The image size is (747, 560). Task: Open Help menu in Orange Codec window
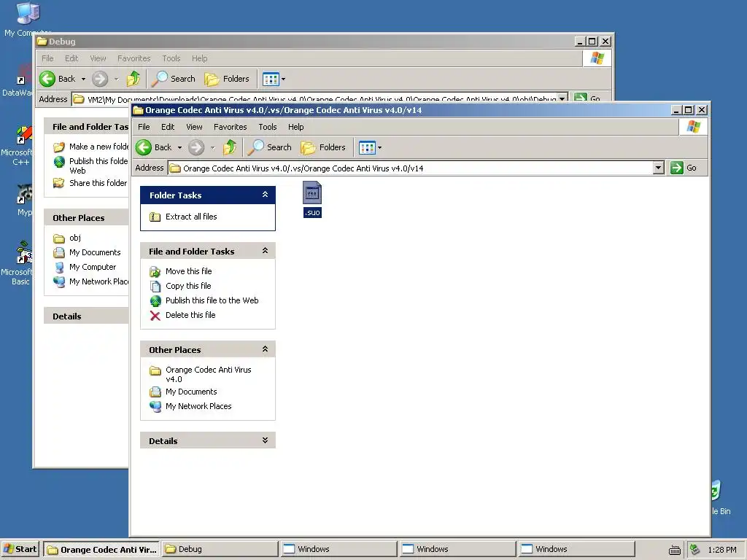click(x=296, y=127)
